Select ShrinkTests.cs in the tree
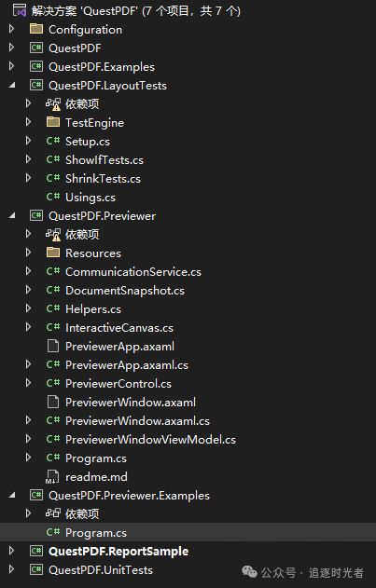The image size is (376, 588). tap(103, 179)
